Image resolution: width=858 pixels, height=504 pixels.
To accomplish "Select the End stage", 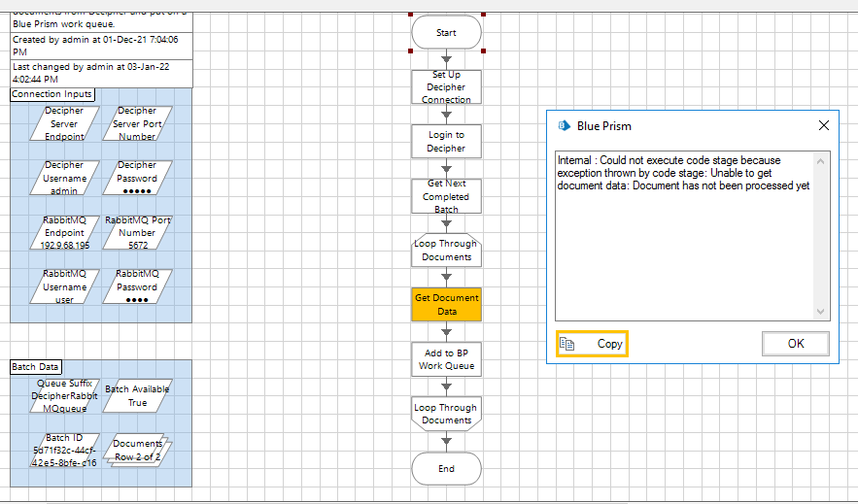I will [x=446, y=468].
